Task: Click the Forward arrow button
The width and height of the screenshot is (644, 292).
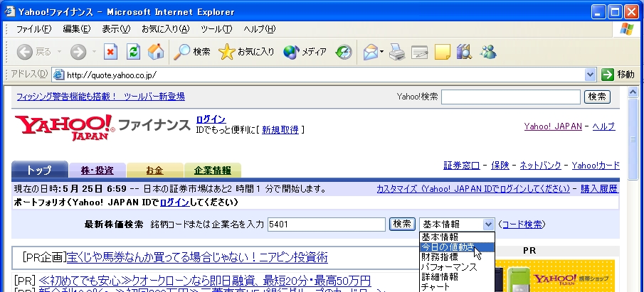Action: tap(78, 52)
